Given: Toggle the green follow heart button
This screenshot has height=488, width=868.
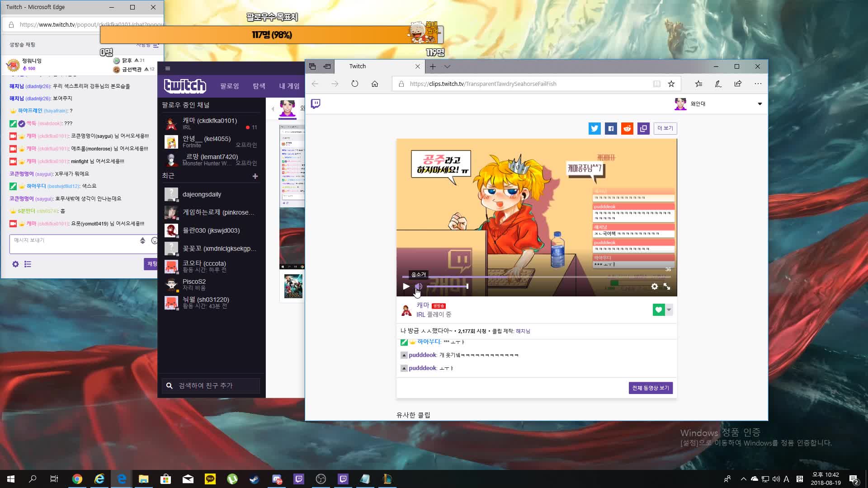Looking at the screenshot, I should click(x=659, y=310).
